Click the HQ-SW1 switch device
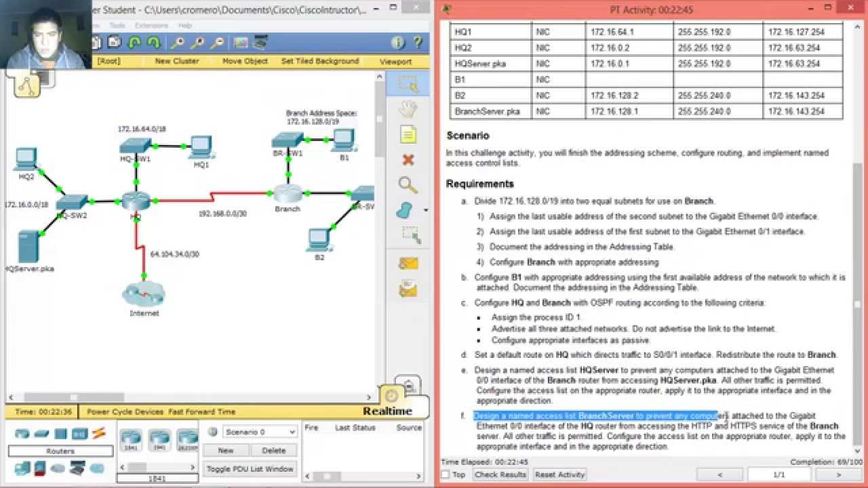The height and width of the screenshot is (488, 868). [x=135, y=146]
